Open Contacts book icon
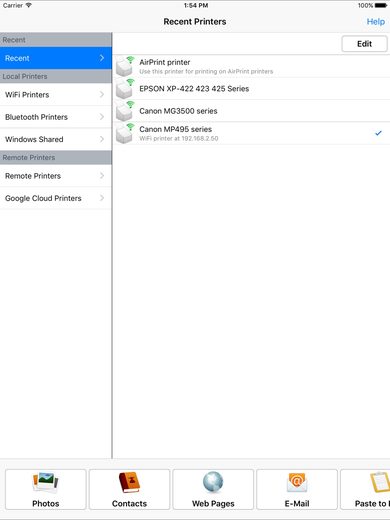Screen dimensions: 390x520 [x=129, y=483]
